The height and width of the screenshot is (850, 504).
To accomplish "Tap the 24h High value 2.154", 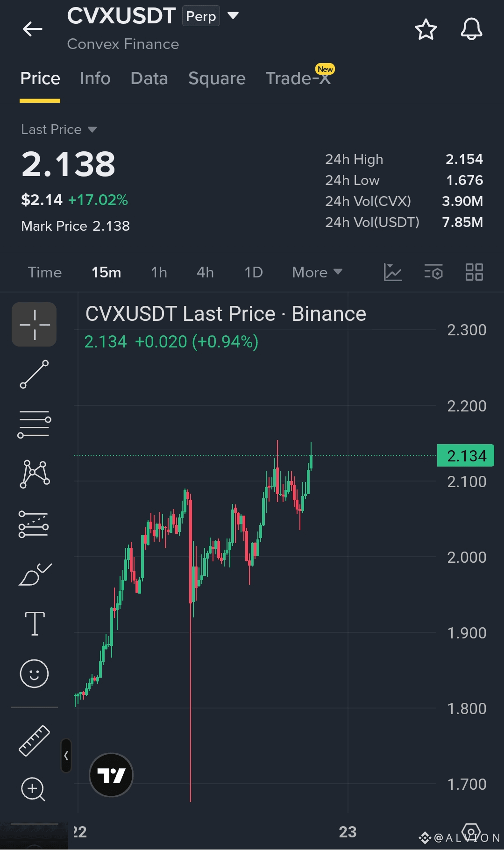I will 464,159.
